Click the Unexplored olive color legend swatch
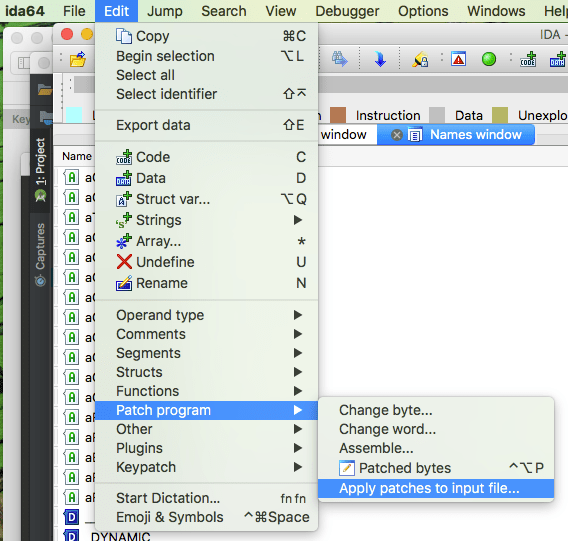The width and height of the screenshot is (568, 541). (x=500, y=115)
